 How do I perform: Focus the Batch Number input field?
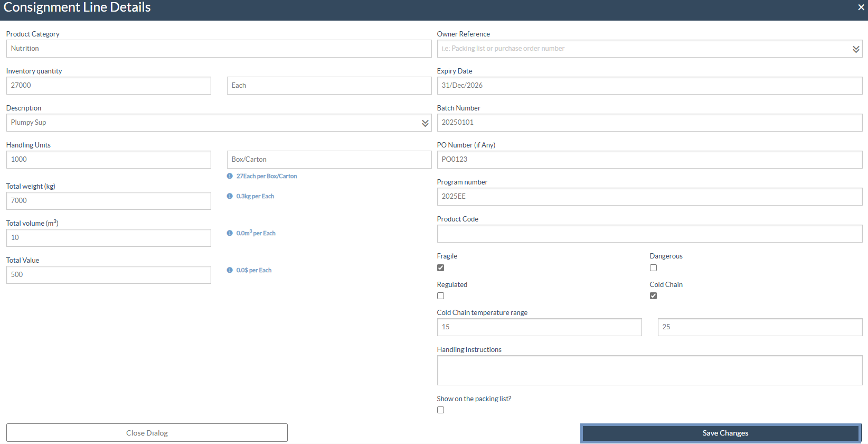coord(649,123)
